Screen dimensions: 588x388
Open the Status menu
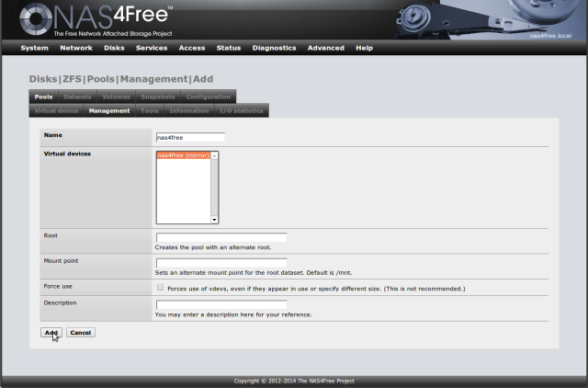pos(229,48)
